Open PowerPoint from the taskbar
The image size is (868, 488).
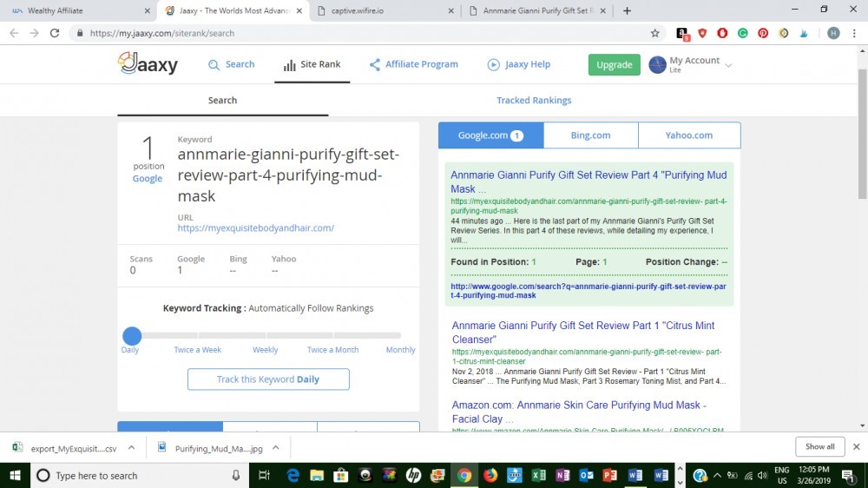tap(610, 475)
